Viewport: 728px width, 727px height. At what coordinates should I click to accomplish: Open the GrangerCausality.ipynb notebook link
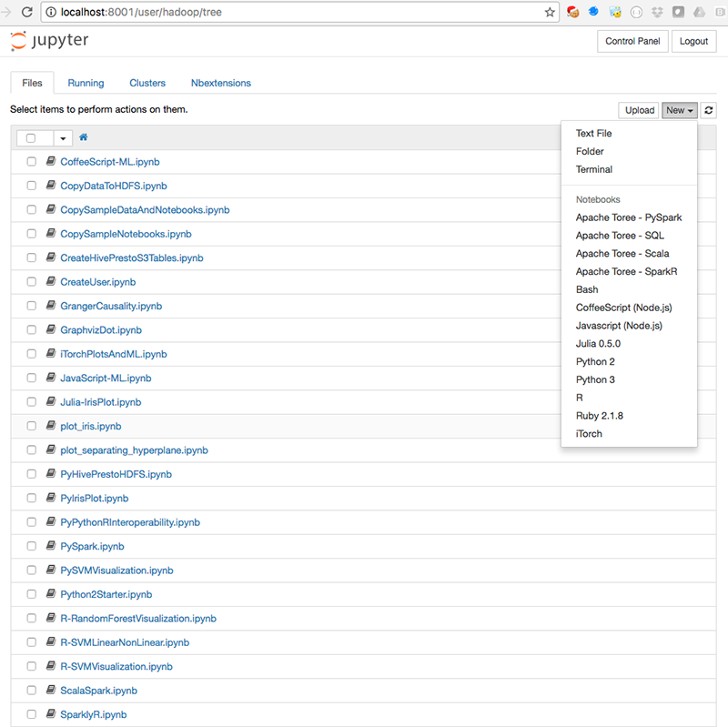[111, 306]
